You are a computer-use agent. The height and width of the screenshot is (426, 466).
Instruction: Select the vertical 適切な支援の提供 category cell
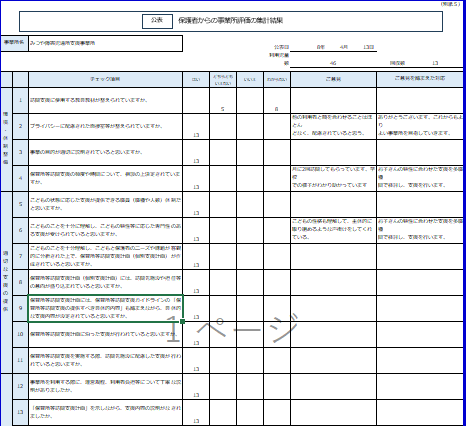(x=6, y=282)
